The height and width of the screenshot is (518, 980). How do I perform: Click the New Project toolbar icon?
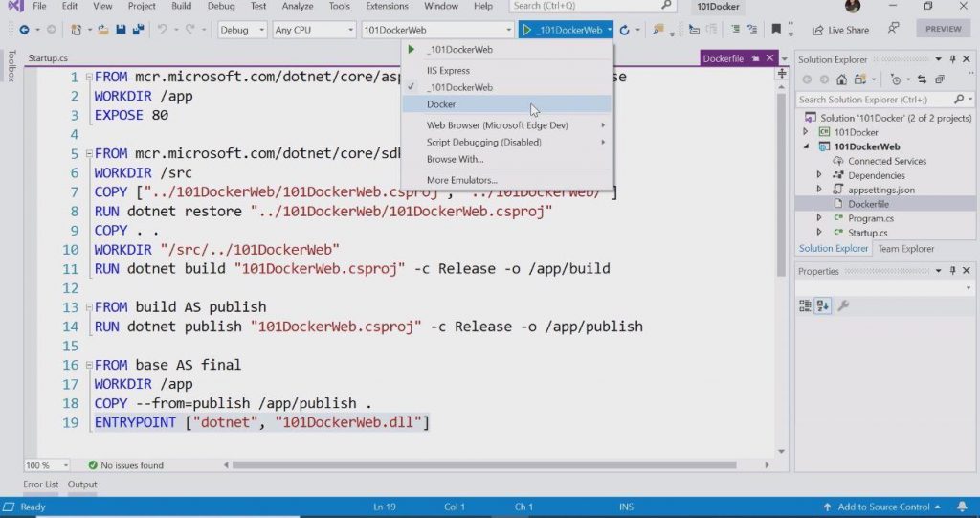(x=77, y=30)
